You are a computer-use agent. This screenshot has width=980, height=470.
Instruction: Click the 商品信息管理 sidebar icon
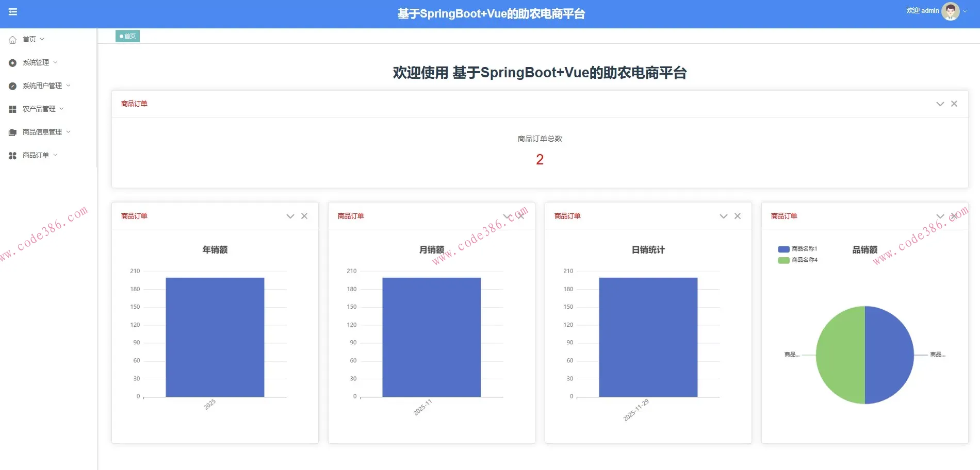pyautogui.click(x=13, y=132)
